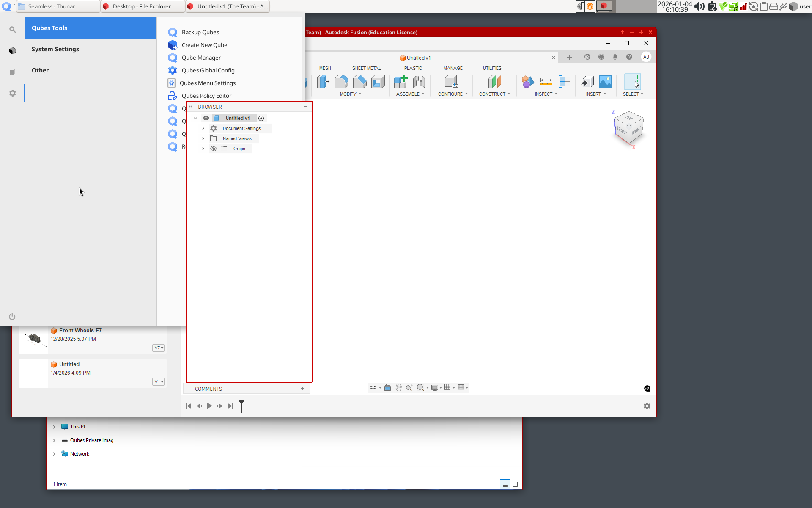Open the CONSTRUCT dropdown menu
Viewport: 812px width, 508px height.
[494, 94]
